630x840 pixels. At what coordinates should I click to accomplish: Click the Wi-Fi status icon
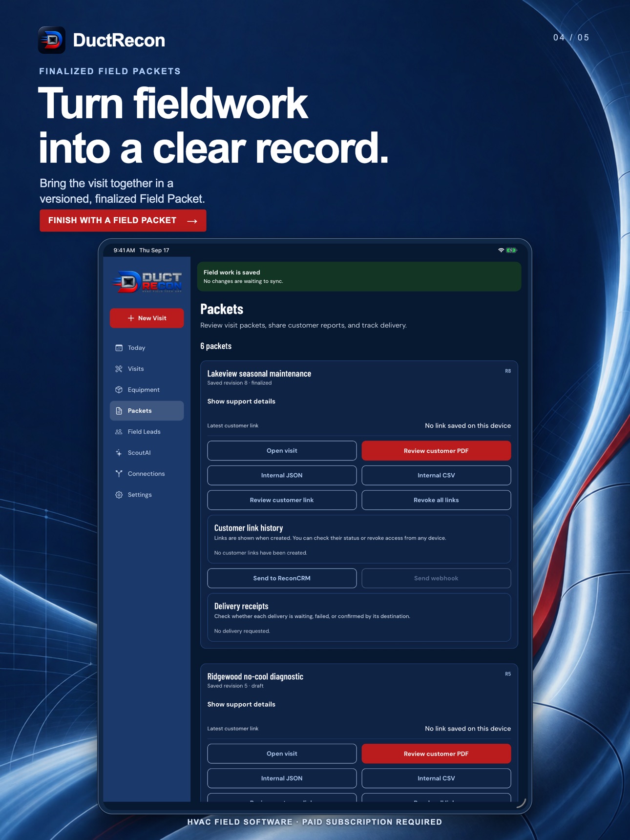coord(501,250)
